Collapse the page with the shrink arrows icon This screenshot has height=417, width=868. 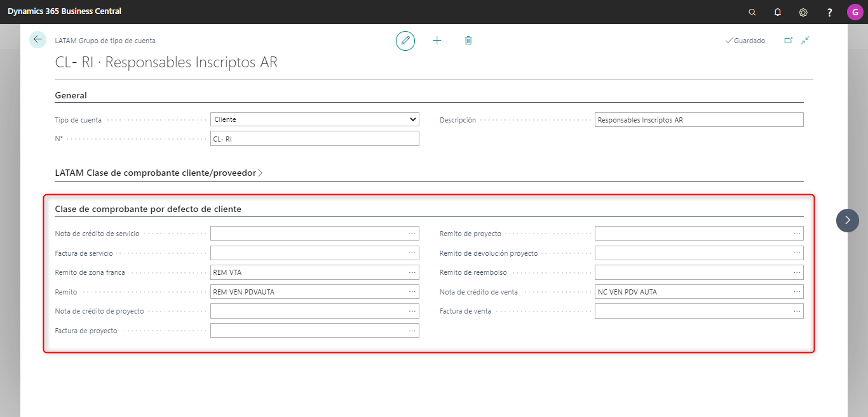pos(805,41)
